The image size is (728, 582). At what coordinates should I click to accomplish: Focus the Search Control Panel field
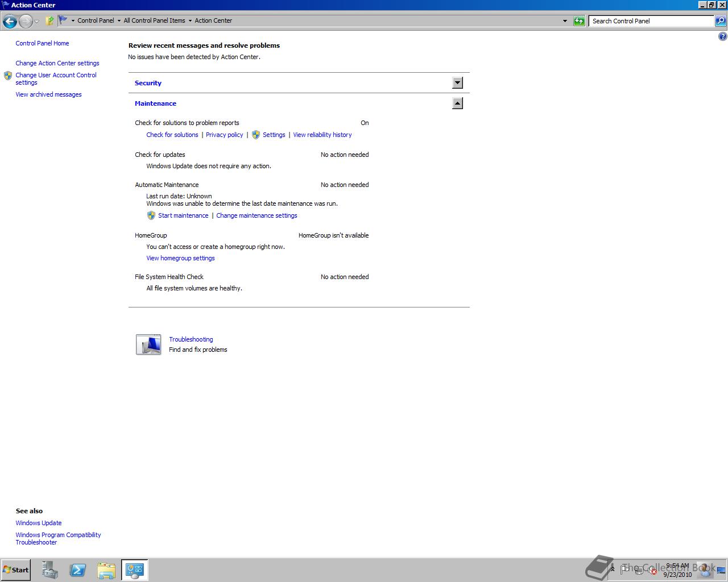[651, 21]
